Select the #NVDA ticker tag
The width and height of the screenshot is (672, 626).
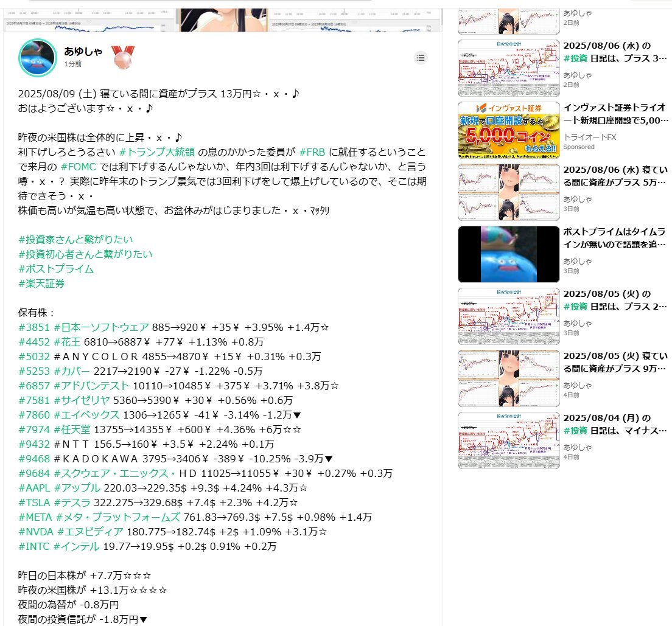(36, 532)
